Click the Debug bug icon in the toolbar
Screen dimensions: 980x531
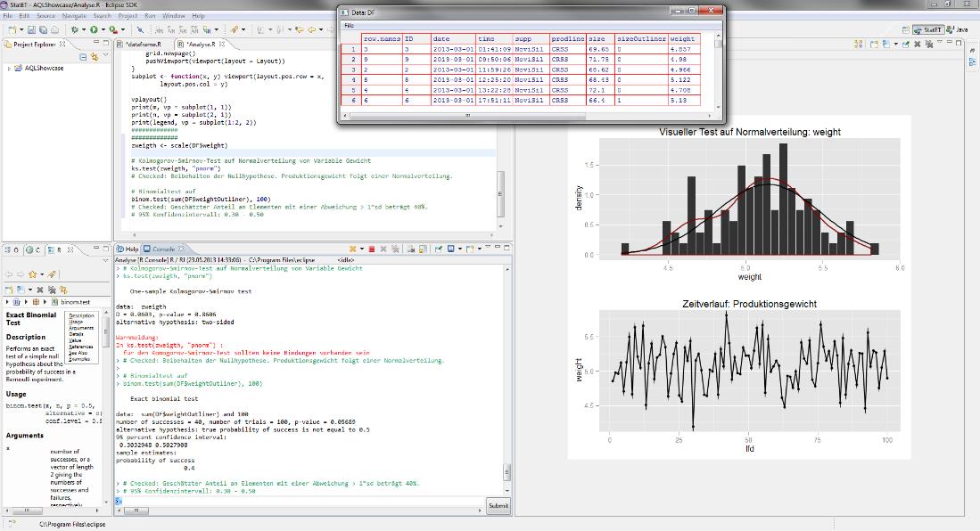click(x=75, y=29)
